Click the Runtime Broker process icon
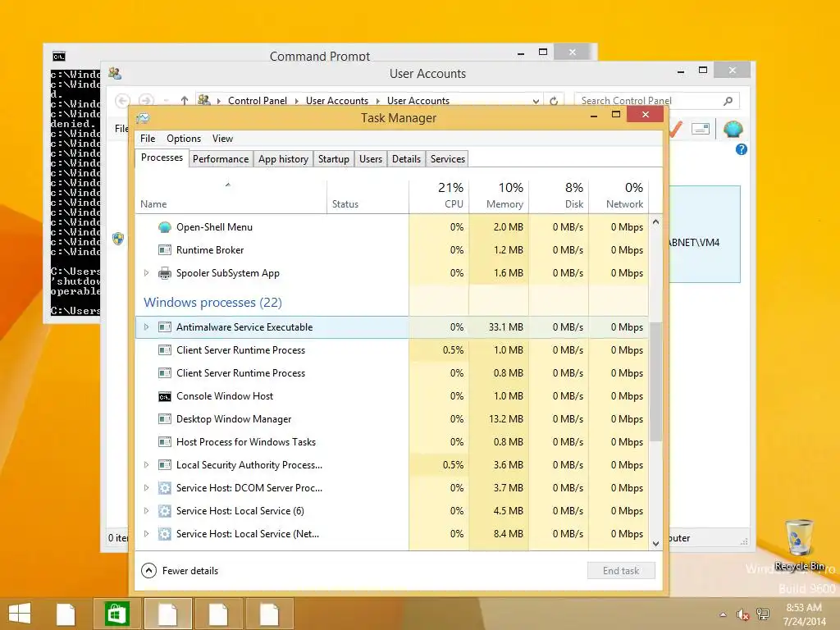Image resolution: width=840 pixels, height=630 pixels. coord(165,250)
